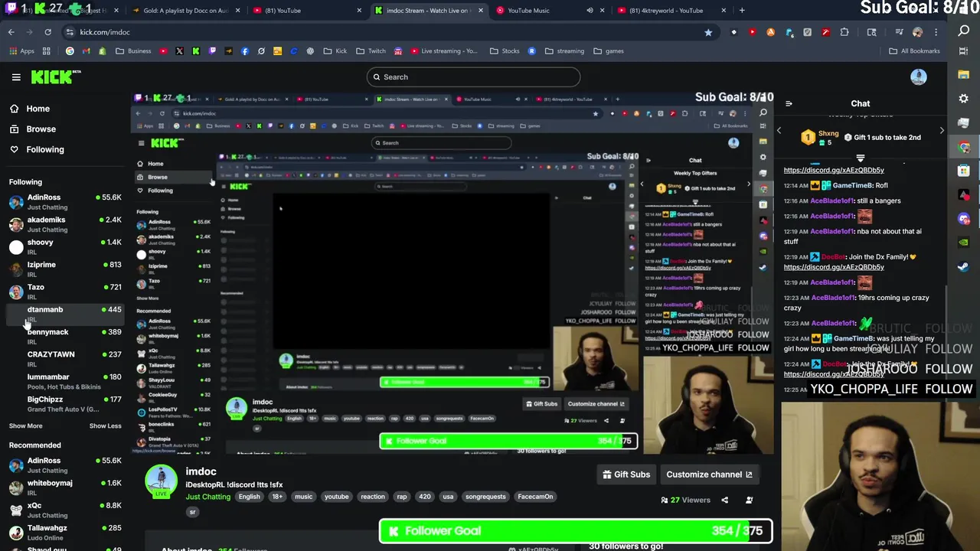Click the songrequests tag
Screen dimensions: 980x551
(485, 497)
